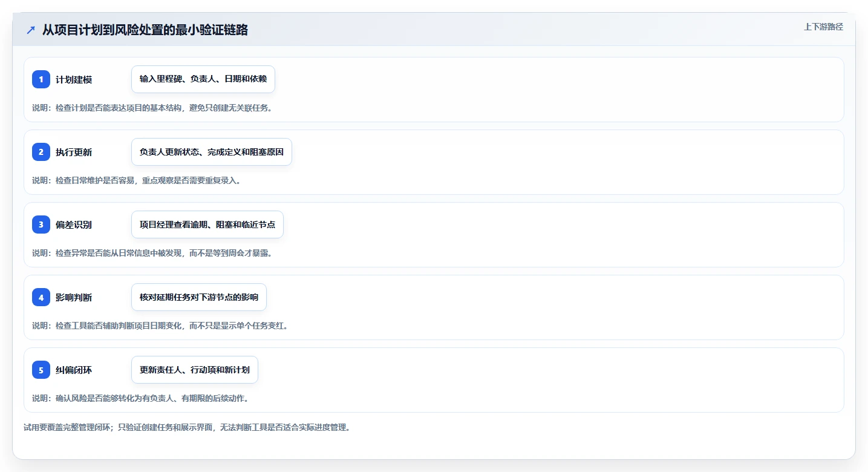Click the footer note starting with 试用要覆盖完整管理闭环
Viewport: 868px width, 472px height.
coord(187,427)
